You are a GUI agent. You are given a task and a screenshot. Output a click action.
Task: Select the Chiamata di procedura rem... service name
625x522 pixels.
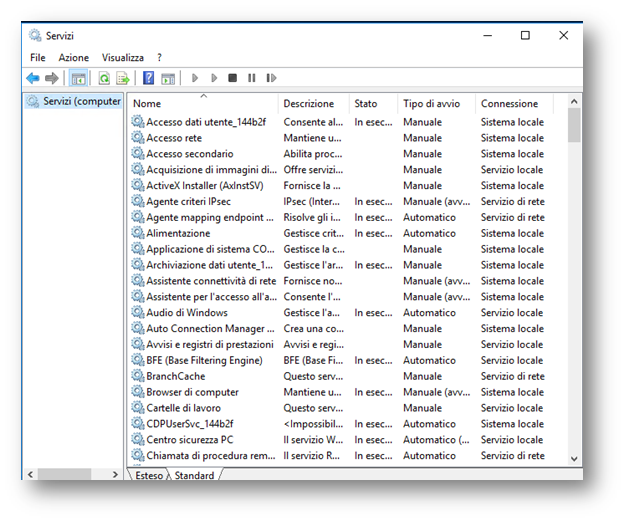click(210, 455)
